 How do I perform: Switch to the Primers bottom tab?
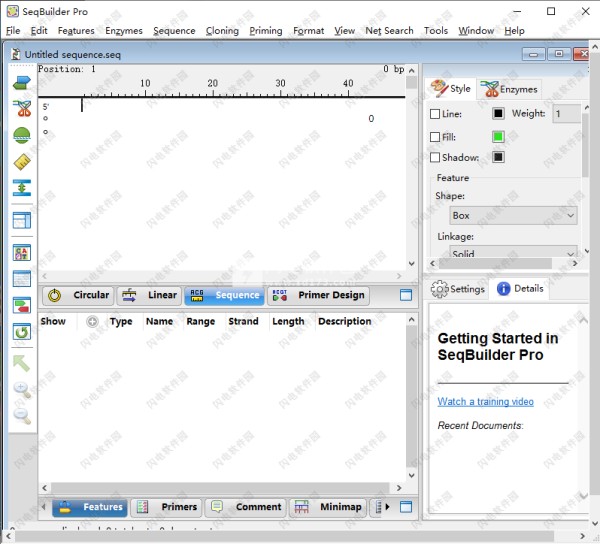click(166, 507)
